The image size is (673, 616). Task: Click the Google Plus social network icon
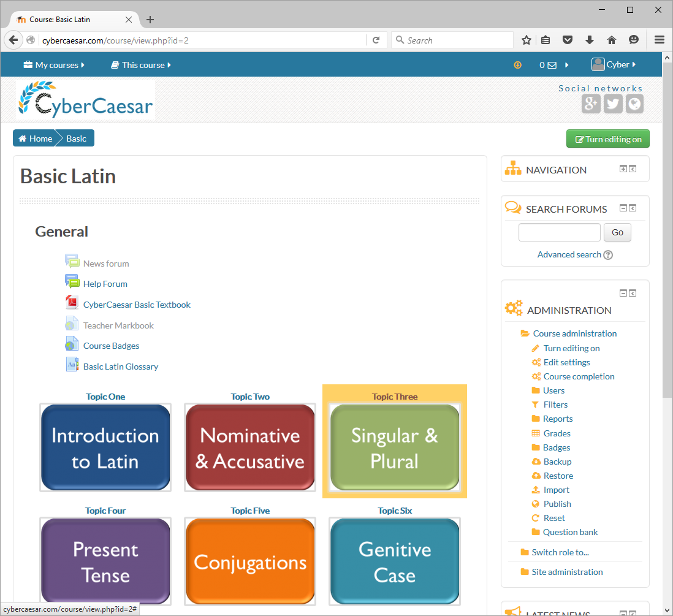click(591, 104)
